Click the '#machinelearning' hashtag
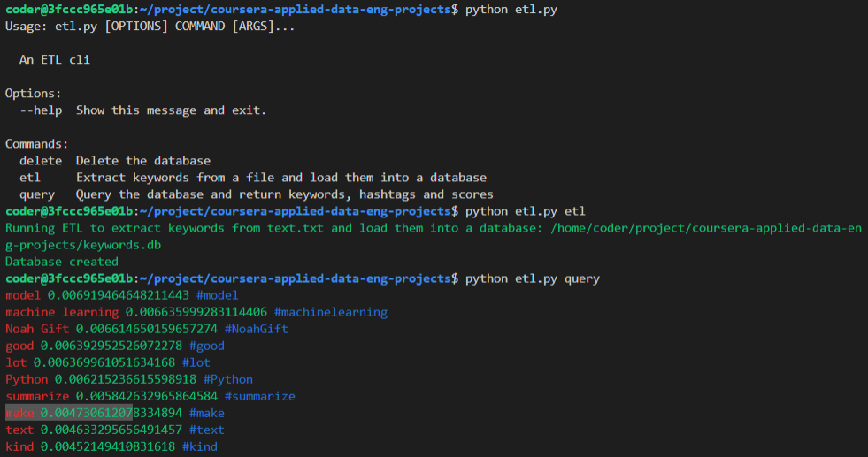 coord(331,312)
